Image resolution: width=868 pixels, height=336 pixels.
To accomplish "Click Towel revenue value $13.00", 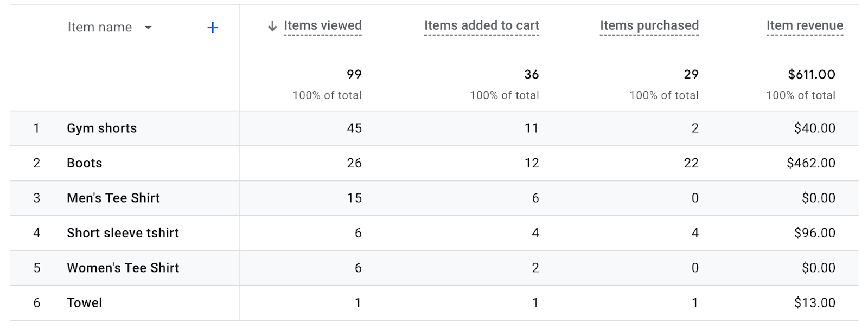I will (814, 303).
